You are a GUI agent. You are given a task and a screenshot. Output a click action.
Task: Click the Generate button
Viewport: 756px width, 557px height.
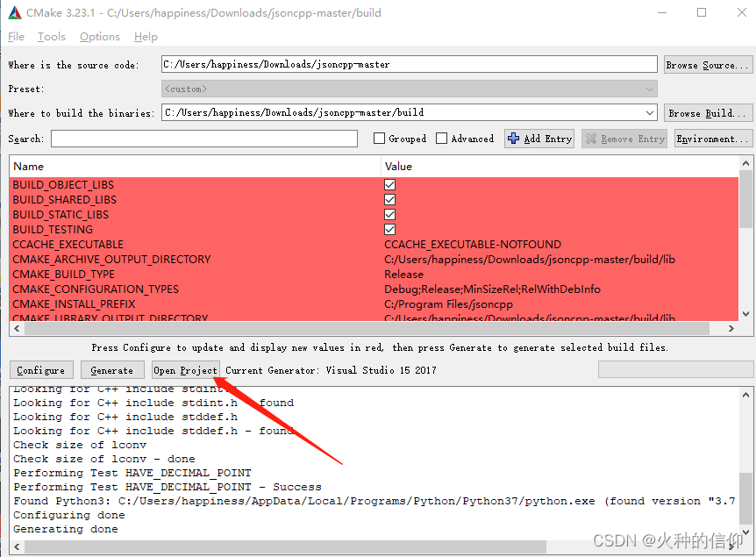click(x=112, y=370)
